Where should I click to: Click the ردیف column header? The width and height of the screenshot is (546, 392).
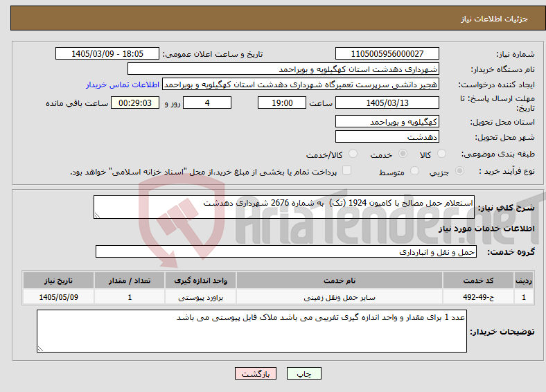click(524, 280)
